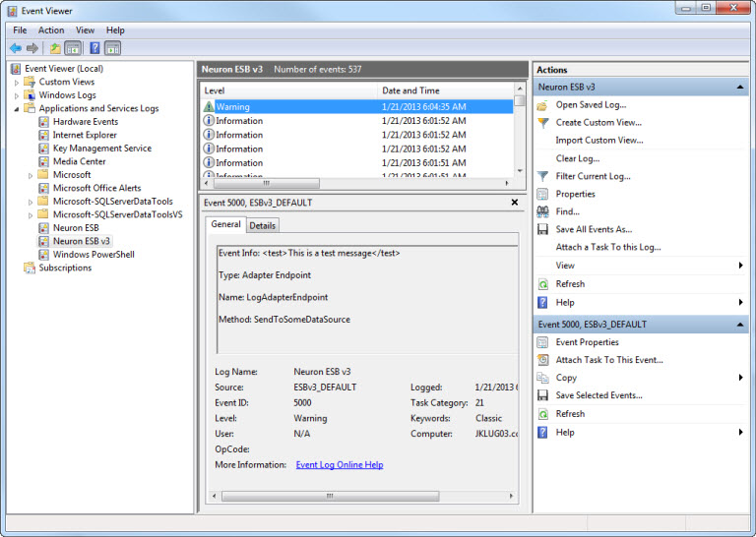Click the Filter Current Log funnel icon

pyautogui.click(x=542, y=176)
